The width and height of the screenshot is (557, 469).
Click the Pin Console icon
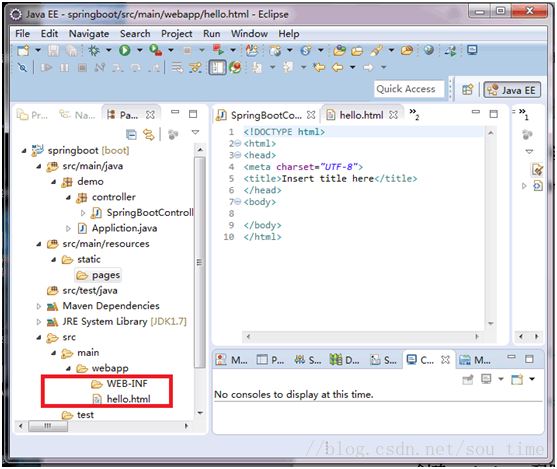tap(468, 379)
